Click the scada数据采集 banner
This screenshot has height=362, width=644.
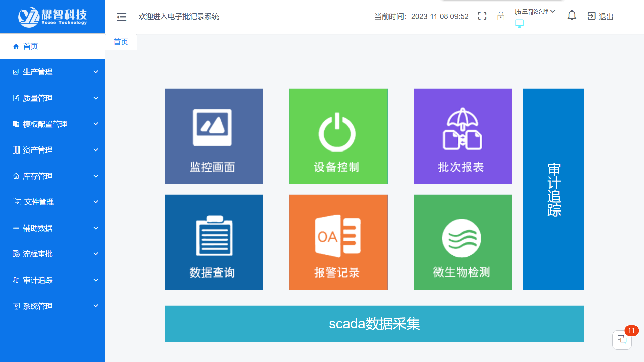click(374, 324)
